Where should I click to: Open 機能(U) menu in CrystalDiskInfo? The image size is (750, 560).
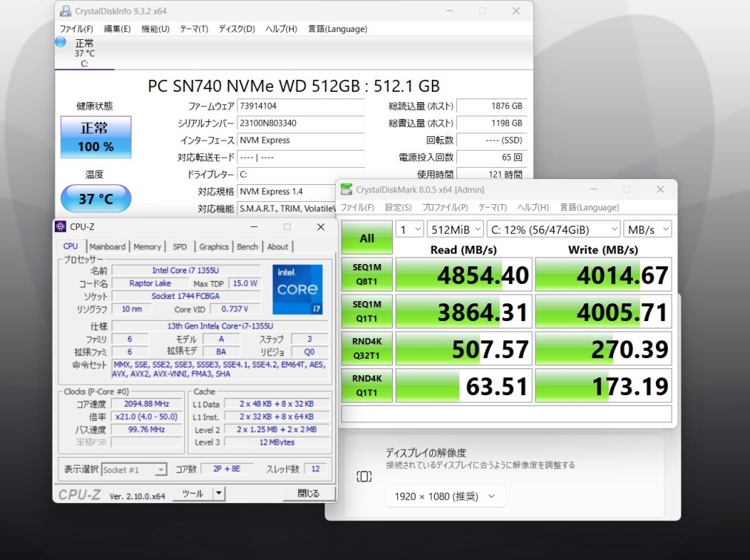tap(155, 29)
